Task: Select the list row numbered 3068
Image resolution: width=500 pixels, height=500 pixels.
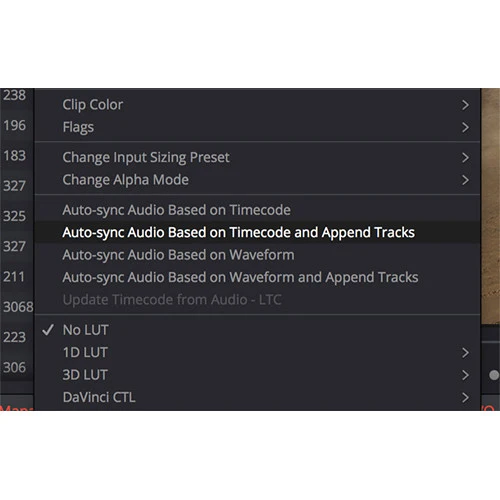Action: point(17,307)
